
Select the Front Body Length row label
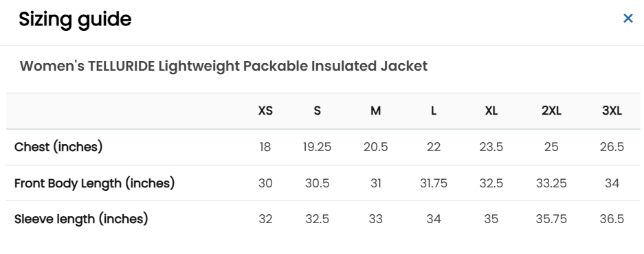pos(94,183)
